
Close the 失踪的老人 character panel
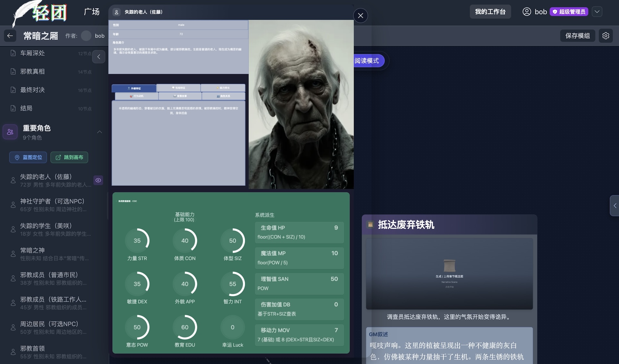tap(360, 15)
